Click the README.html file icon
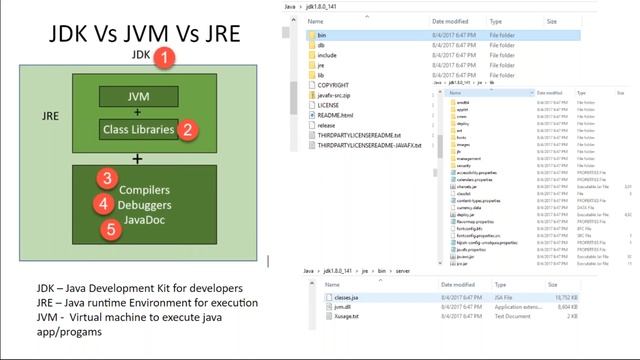The width and height of the screenshot is (640, 360). [x=312, y=115]
